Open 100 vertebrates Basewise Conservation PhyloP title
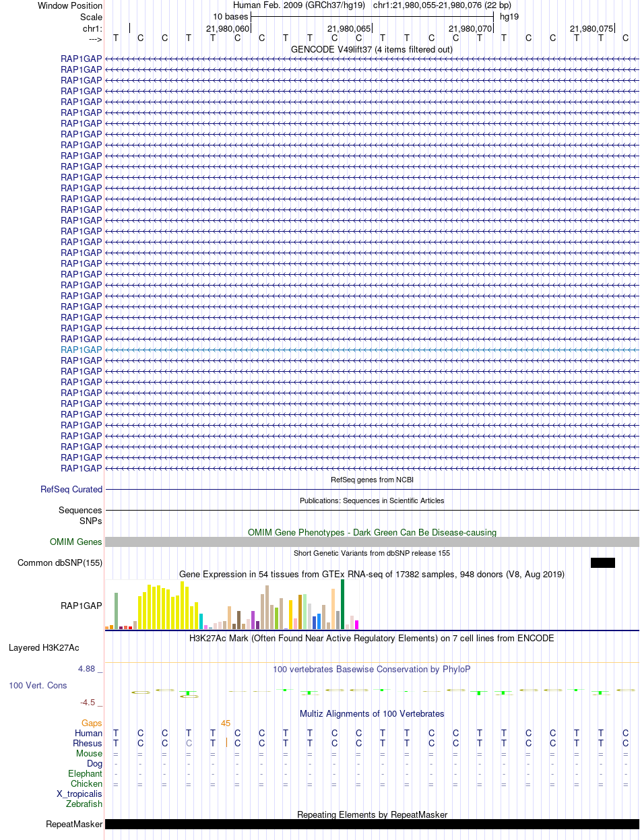 (372, 669)
